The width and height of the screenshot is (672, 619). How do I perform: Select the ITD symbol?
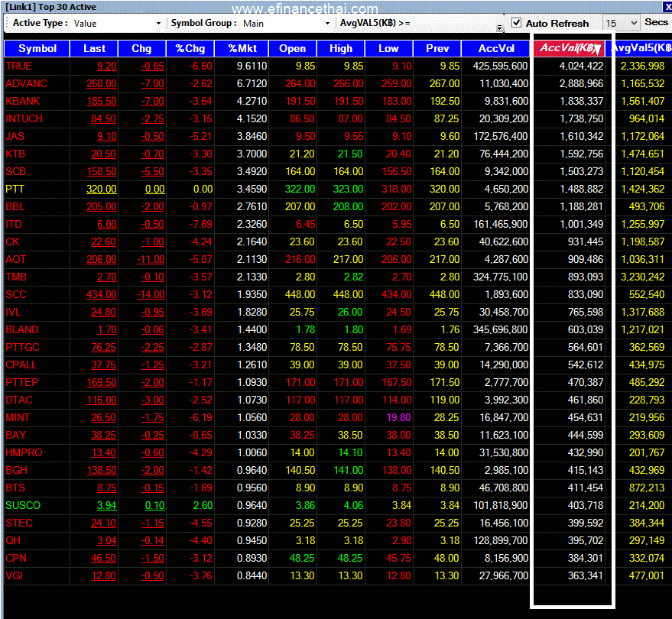pos(14,224)
